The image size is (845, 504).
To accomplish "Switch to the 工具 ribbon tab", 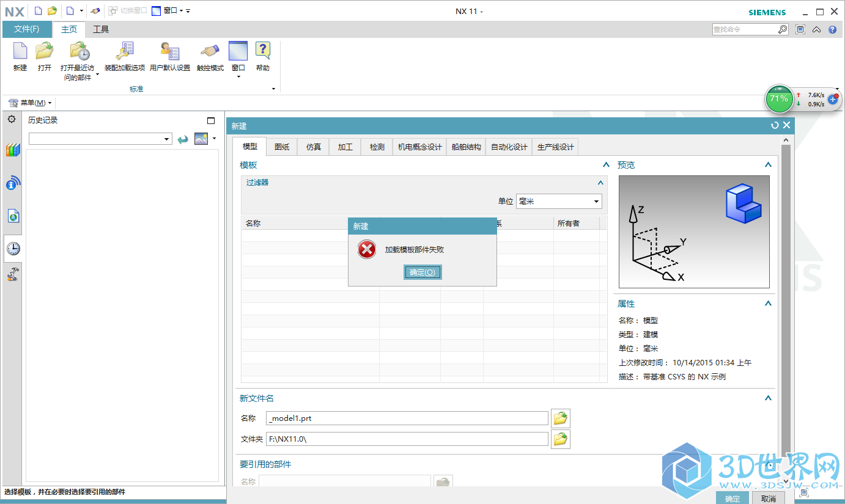I will click(x=101, y=29).
